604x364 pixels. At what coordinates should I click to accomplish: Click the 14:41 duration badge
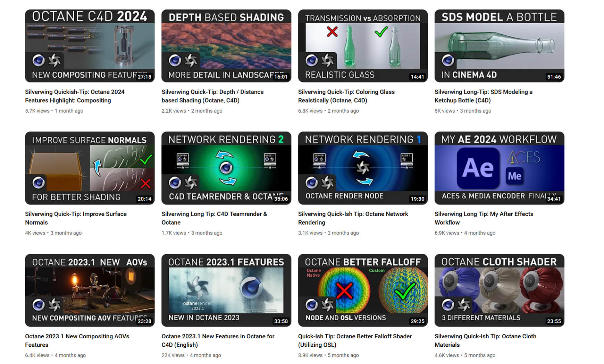tap(417, 77)
